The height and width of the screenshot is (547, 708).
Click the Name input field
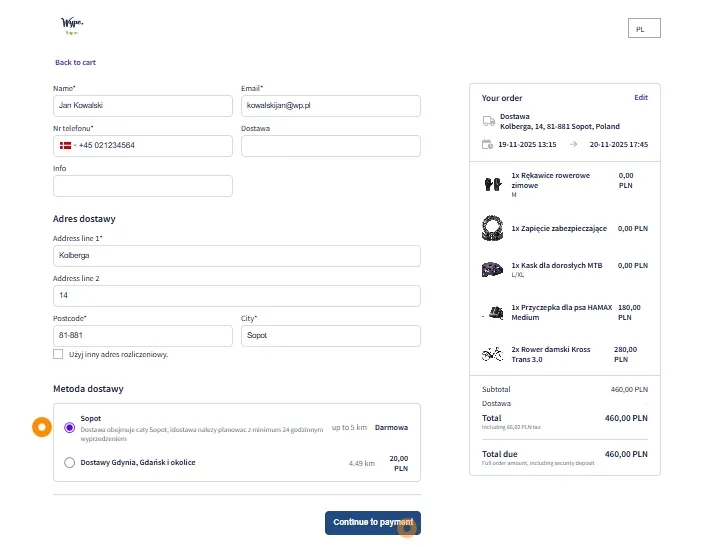(142, 105)
